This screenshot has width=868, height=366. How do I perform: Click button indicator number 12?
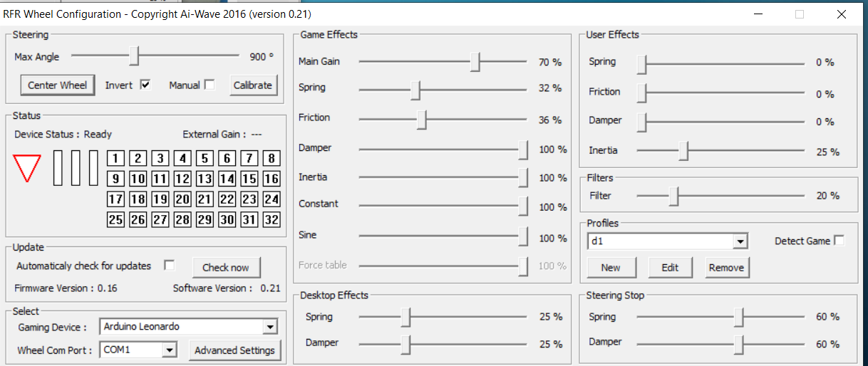click(182, 179)
